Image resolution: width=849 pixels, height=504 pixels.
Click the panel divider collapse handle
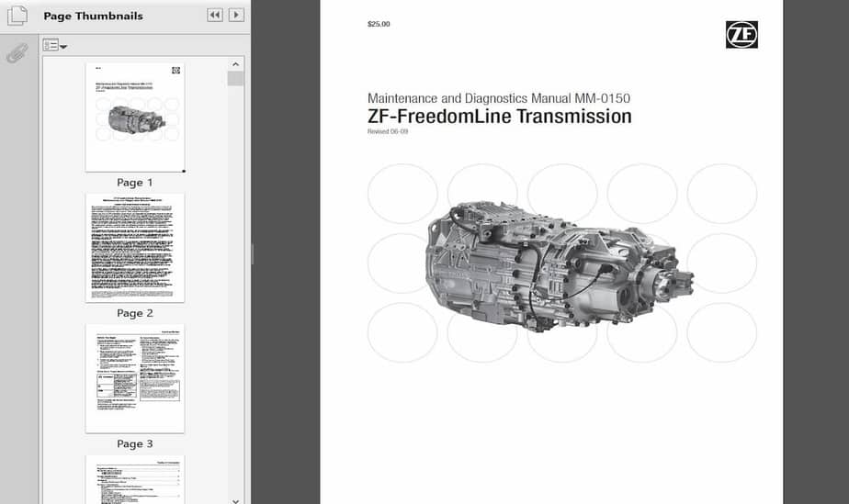click(252, 253)
